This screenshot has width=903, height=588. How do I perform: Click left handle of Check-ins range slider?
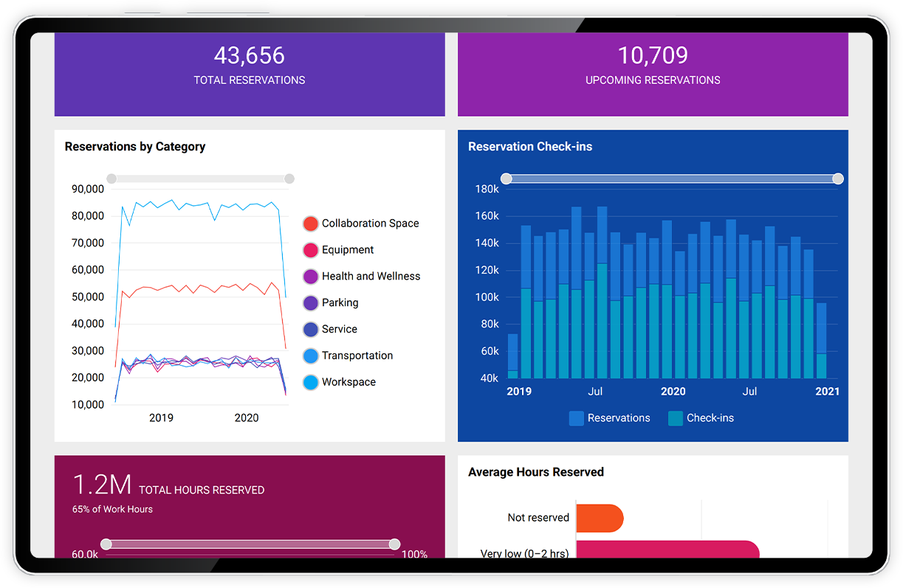click(507, 179)
